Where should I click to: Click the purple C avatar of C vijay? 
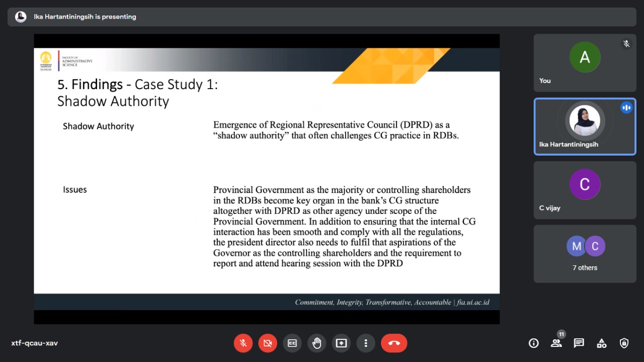[x=585, y=184]
